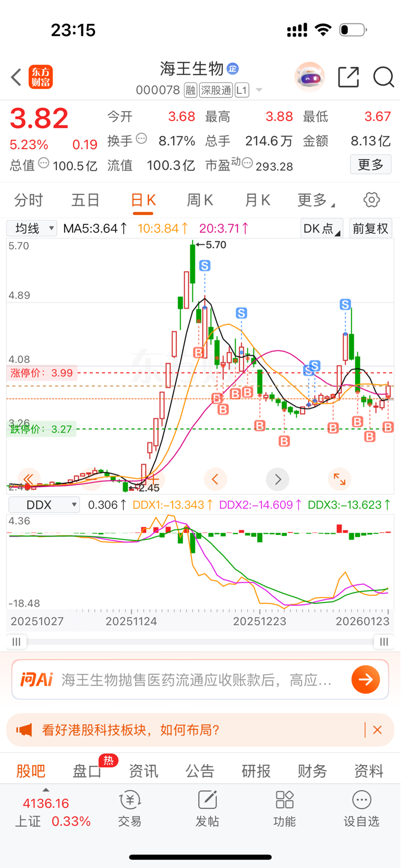Select the 日K chart tab
401x868 pixels.
(x=143, y=201)
